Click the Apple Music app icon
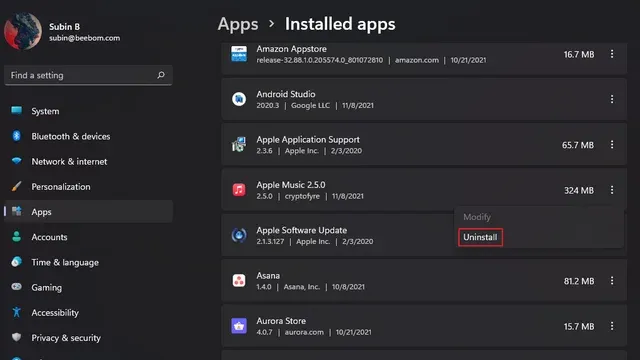Screen dimensions: 640x360 [x=239, y=190]
